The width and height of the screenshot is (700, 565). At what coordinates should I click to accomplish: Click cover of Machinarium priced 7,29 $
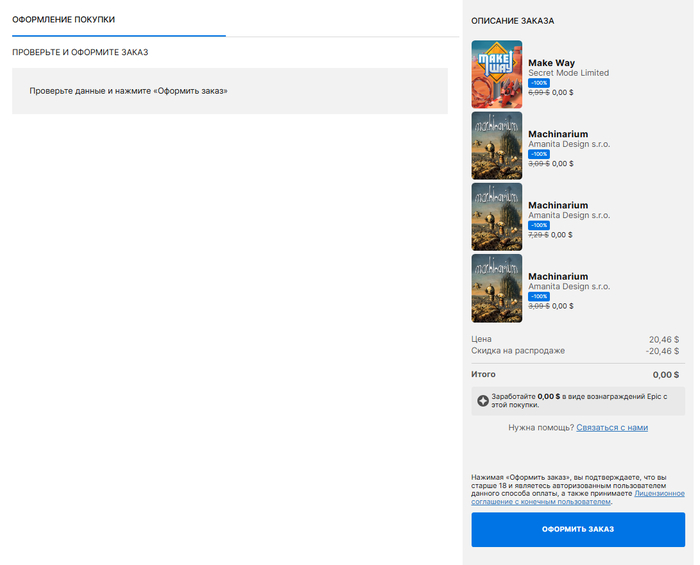coord(496,216)
